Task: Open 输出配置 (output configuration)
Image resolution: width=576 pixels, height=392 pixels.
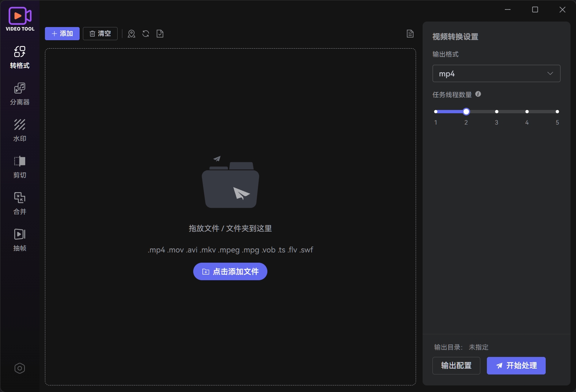Action: 456,366
